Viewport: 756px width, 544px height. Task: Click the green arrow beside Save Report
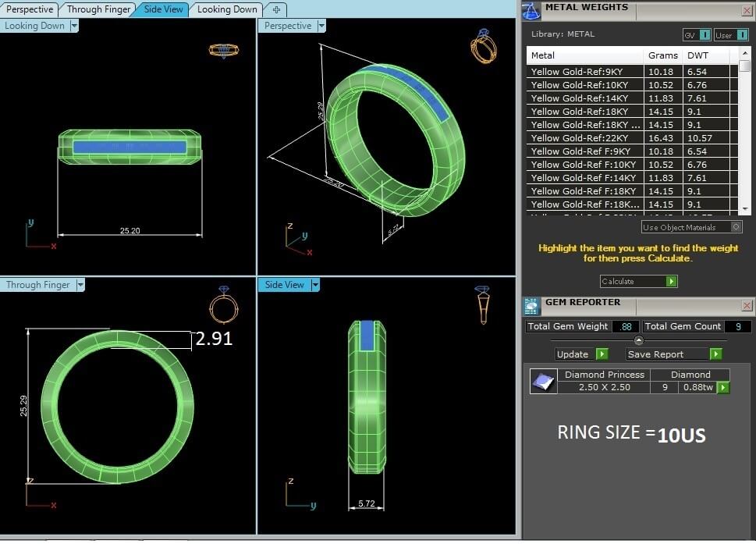tap(715, 354)
